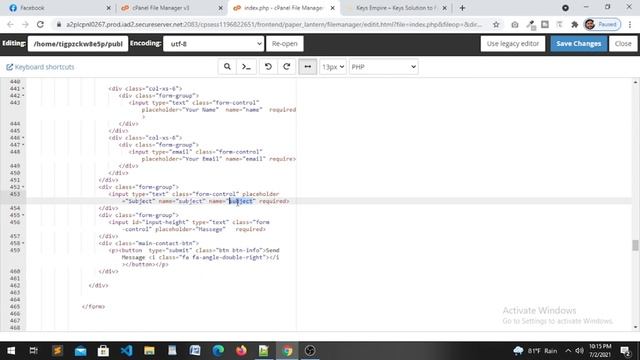
Task: Collapse code fold at line 452
Action: (23, 187)
